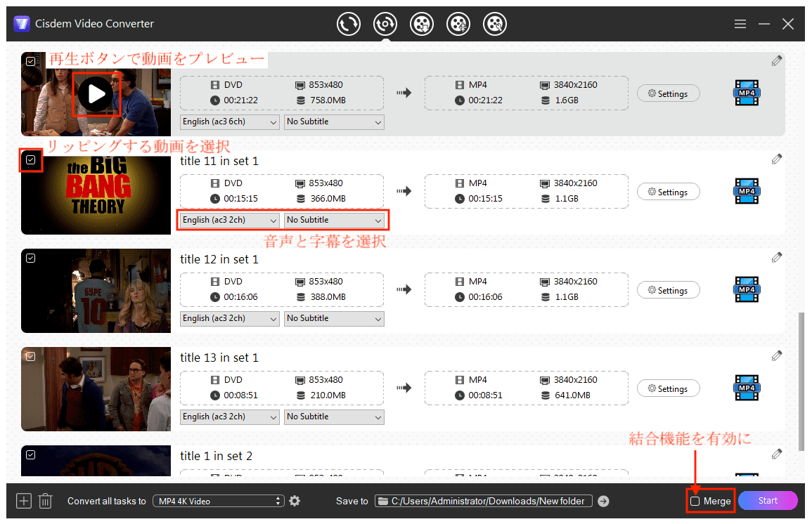Open MP4 format icon for title 13
Screen dimensions: 812x524
(x=747, y=388)
